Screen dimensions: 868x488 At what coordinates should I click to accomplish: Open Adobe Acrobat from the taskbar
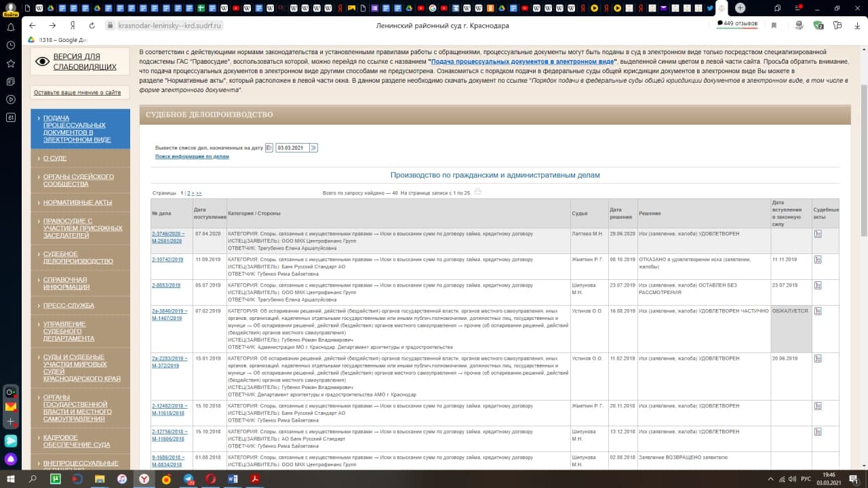tap(255, 479)
